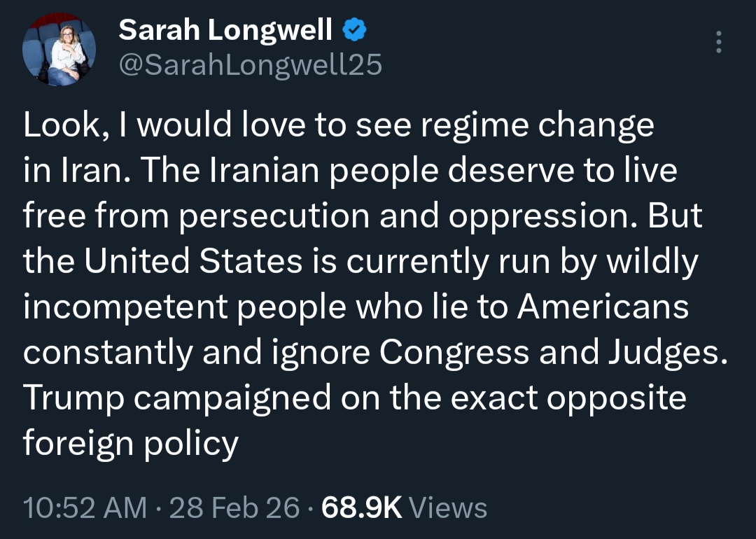
Task: Open the @SarahLongwell25 handle link
Action: pos(251,64)
